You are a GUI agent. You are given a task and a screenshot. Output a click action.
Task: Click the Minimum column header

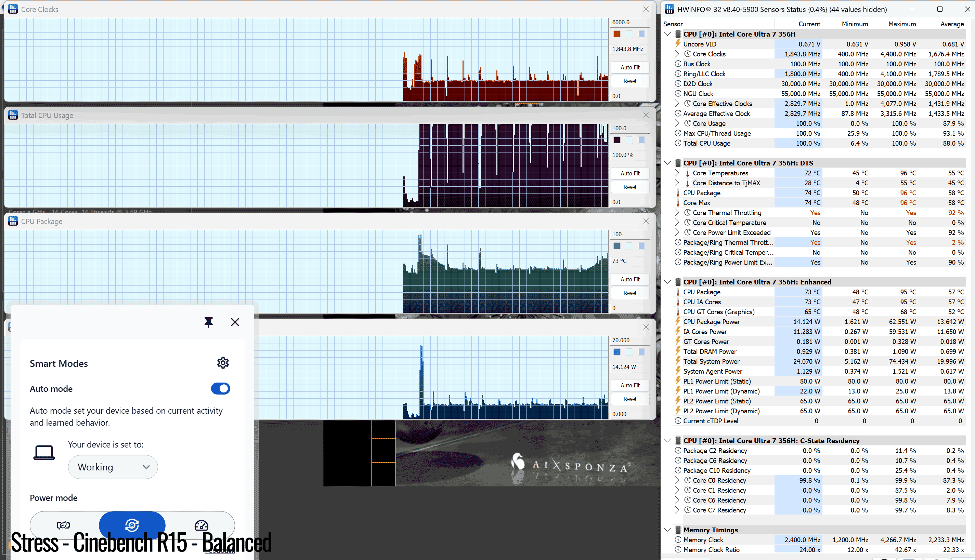846,24
